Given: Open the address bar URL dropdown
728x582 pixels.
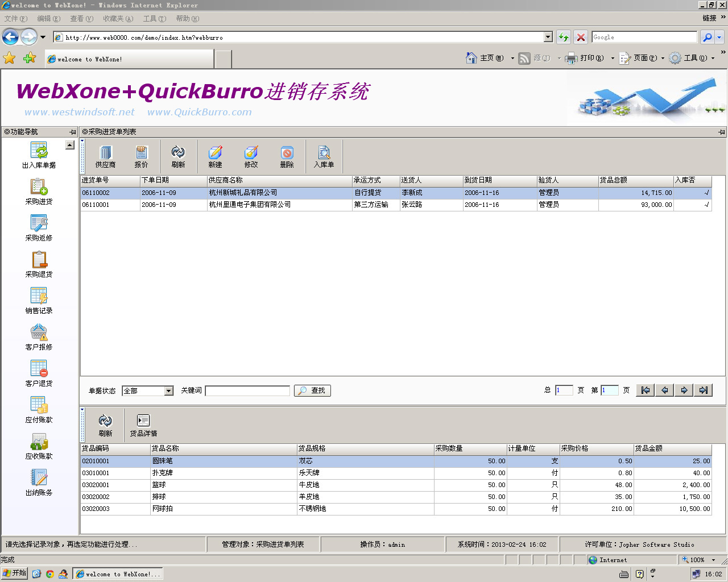Looking at the screenshot, I should click(548, 37).
